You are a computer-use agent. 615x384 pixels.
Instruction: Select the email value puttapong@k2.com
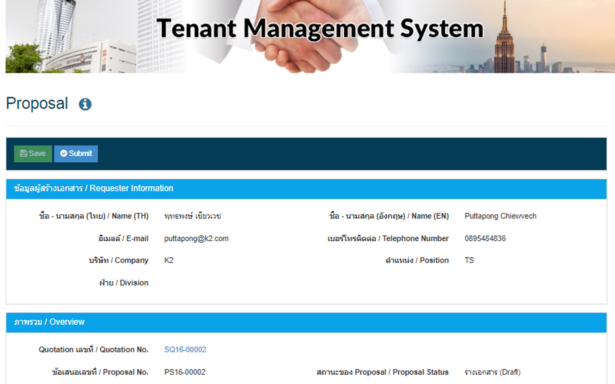pos(196,238)
